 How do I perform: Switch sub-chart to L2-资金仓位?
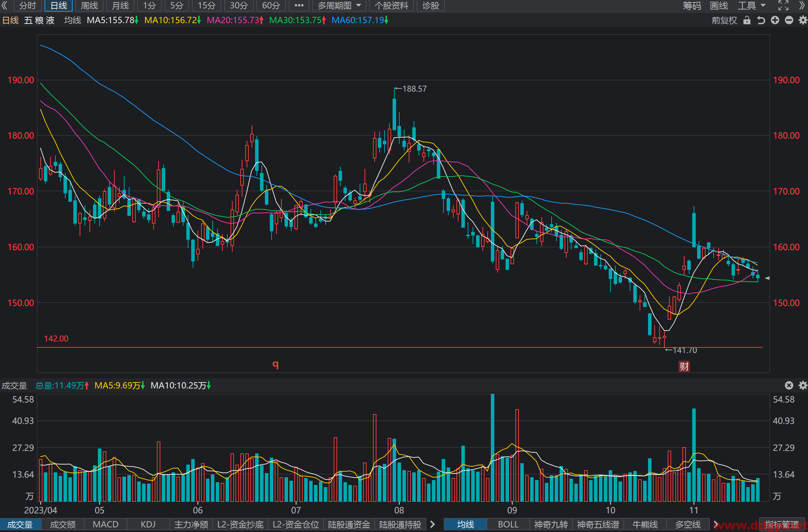pos(296,524)
